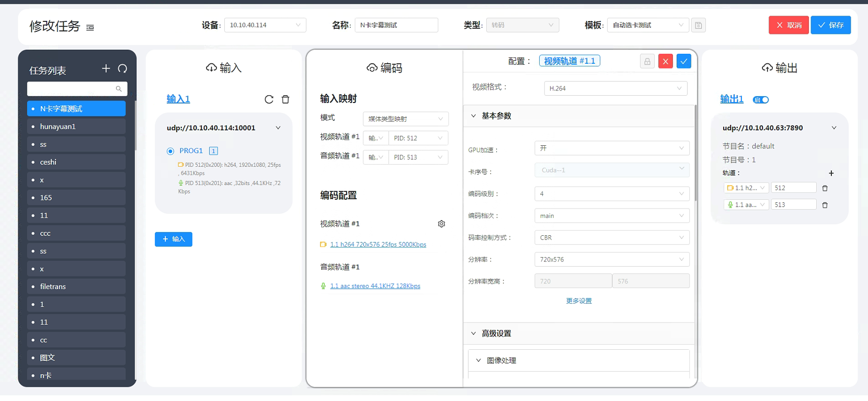Collapse the 高级设置 section
Image resolution: width=868 pixels, height=401 pixels.
(579, 334)
